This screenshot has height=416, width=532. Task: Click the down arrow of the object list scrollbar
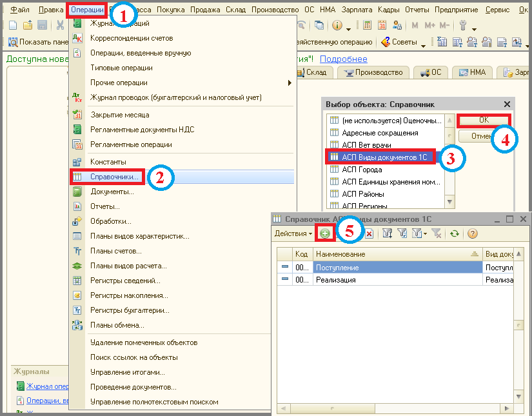pos(449,202)
